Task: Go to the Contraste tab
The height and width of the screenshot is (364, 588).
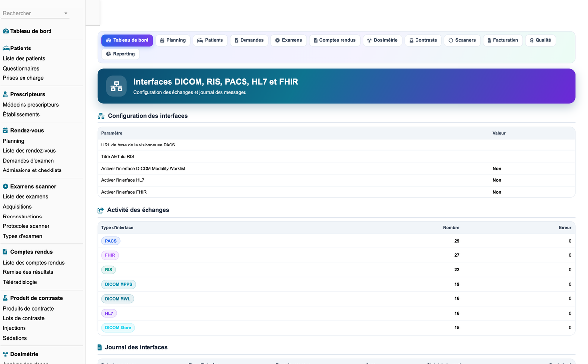Action: click(x=423, y=40)
